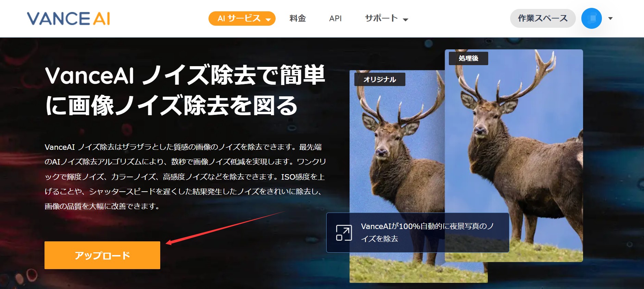Click the description paragraph starting VanceAI ノイズ除去は
The width and height of the screenshot is (644, 289).
coord(185,177)
